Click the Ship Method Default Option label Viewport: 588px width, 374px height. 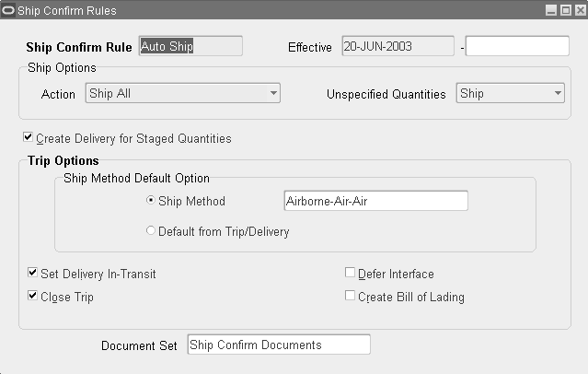pyautogui.click(x=136, y=178)
